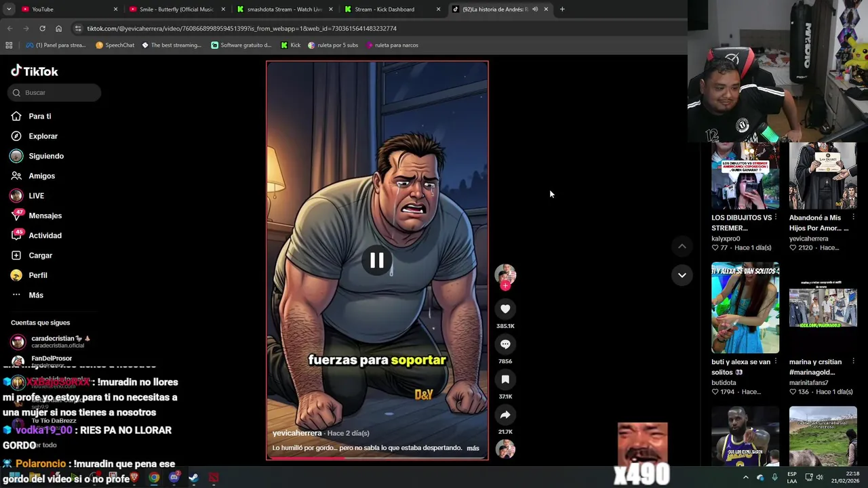
Task: Open the Cargar upload page
Action: 31,256
